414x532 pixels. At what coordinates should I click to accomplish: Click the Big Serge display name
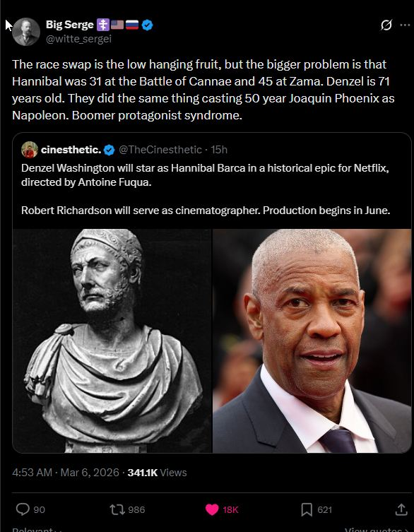tap(69, 25)
